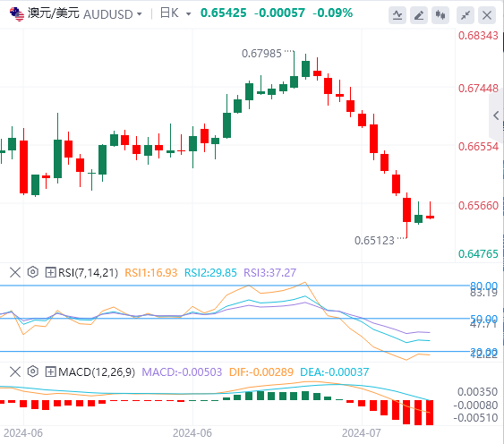The image size is (504, 444).
Task: Remove the RSI indicator panel
Action: tap(15, 273)
